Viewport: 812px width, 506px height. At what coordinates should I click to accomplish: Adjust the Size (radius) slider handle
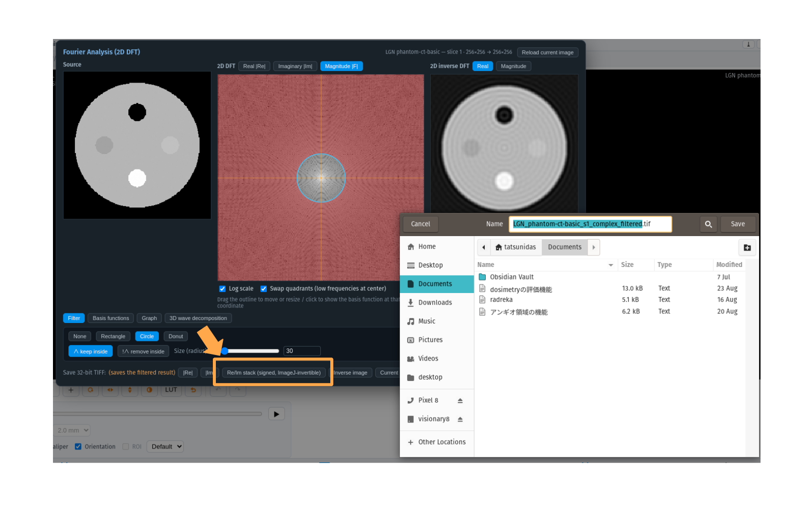(225, 351)
